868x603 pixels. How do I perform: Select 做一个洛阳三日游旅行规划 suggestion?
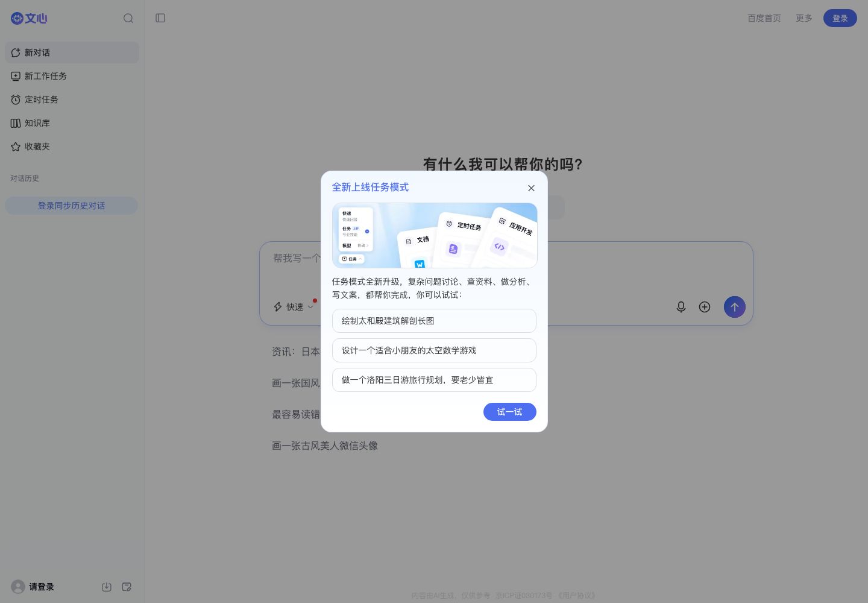(x=434, y=380)
